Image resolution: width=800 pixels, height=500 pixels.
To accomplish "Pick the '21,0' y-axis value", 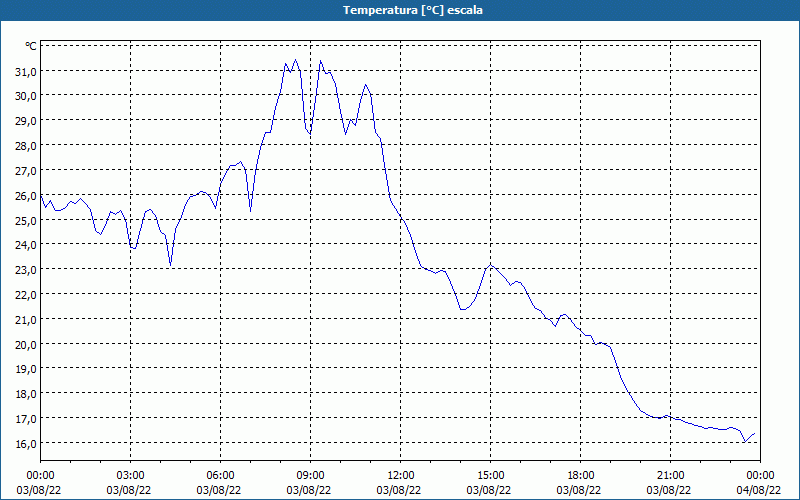I will (26, 320).
